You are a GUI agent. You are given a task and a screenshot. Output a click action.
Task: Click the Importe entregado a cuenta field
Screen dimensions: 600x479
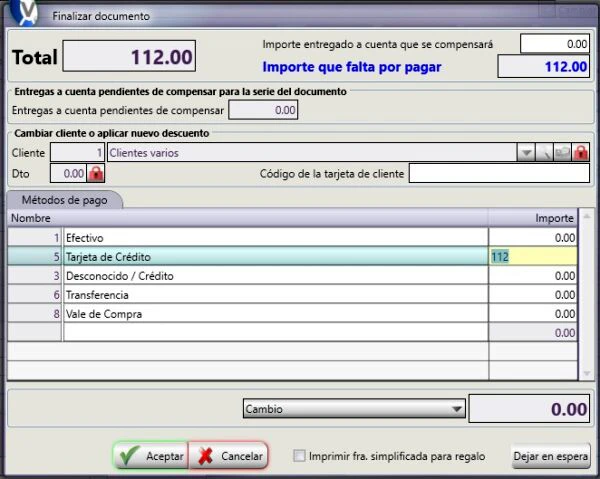(x=554, y=44)
